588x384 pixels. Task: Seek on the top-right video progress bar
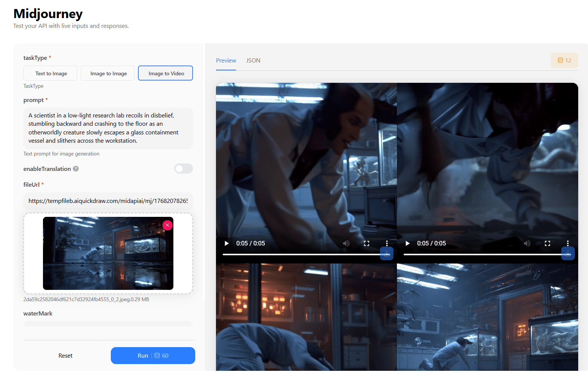tap(485, 254)
